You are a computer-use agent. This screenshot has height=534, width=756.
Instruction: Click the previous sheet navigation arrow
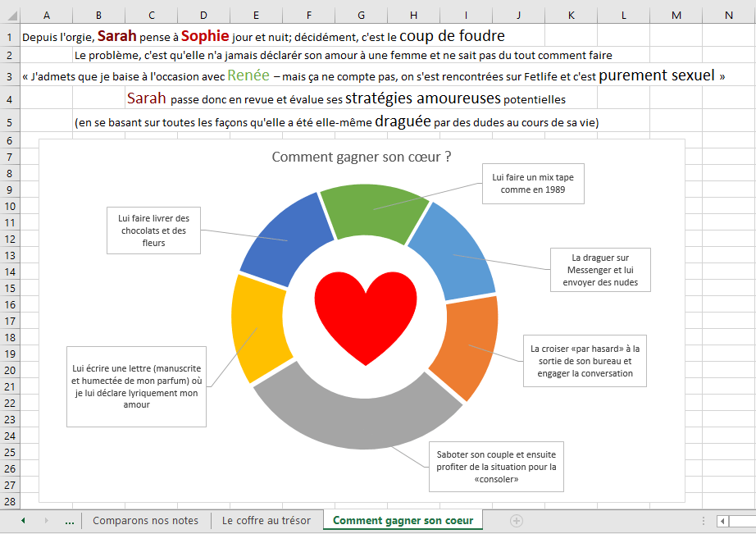click(x=23, y=521)
